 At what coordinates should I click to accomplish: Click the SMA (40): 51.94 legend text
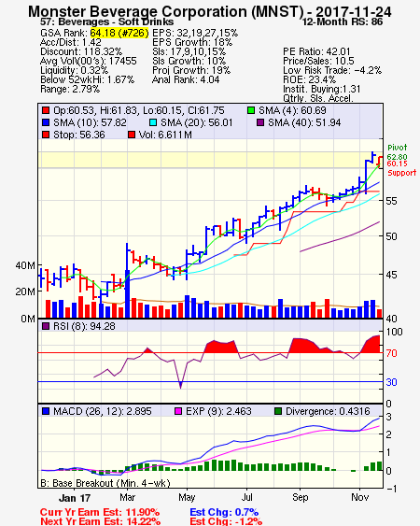pos(304,122)
